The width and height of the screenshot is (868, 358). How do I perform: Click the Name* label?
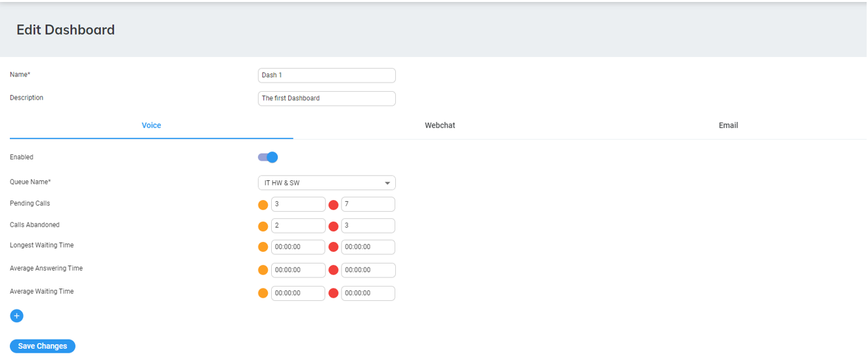coord(20,75)
